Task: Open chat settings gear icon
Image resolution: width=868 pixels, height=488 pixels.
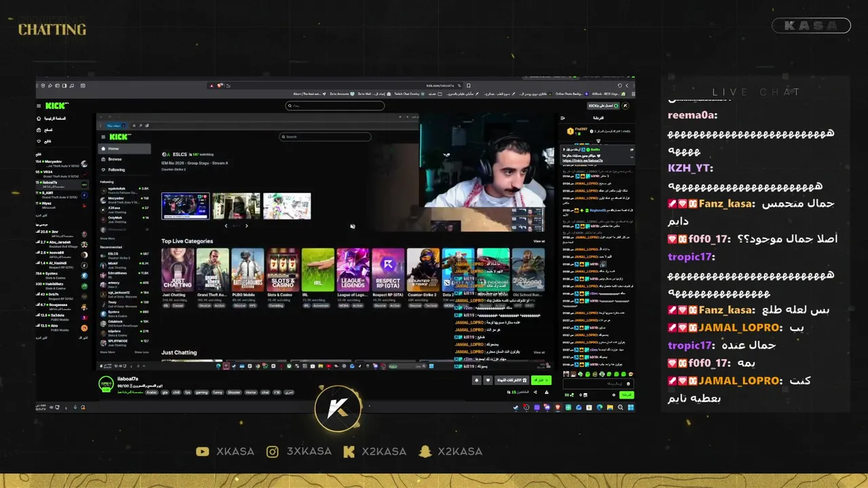Action: (x=614, y=394)
